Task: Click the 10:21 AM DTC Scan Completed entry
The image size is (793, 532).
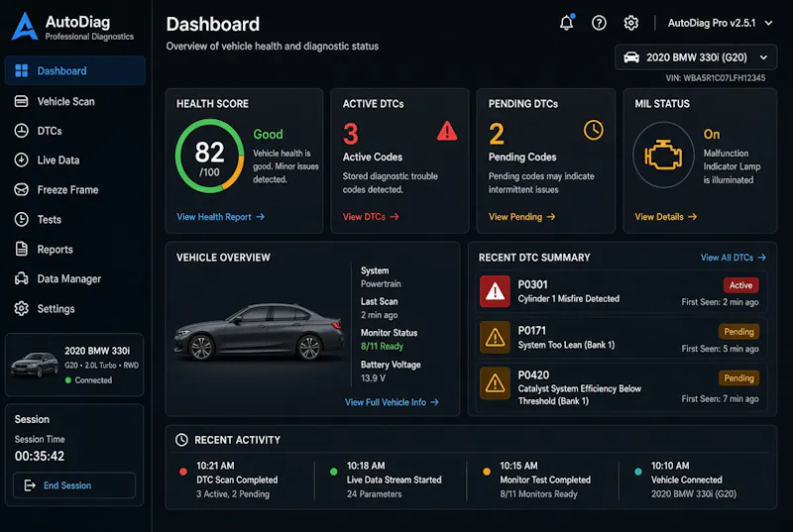Action: pyautogui.click(x=237, y=479)
